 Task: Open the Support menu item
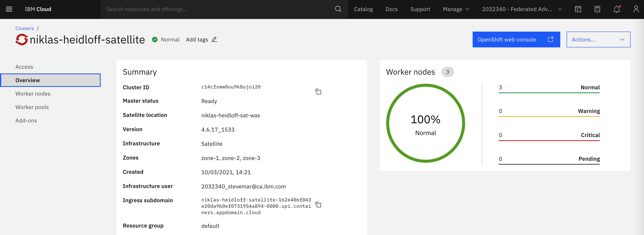pos(420,9)
